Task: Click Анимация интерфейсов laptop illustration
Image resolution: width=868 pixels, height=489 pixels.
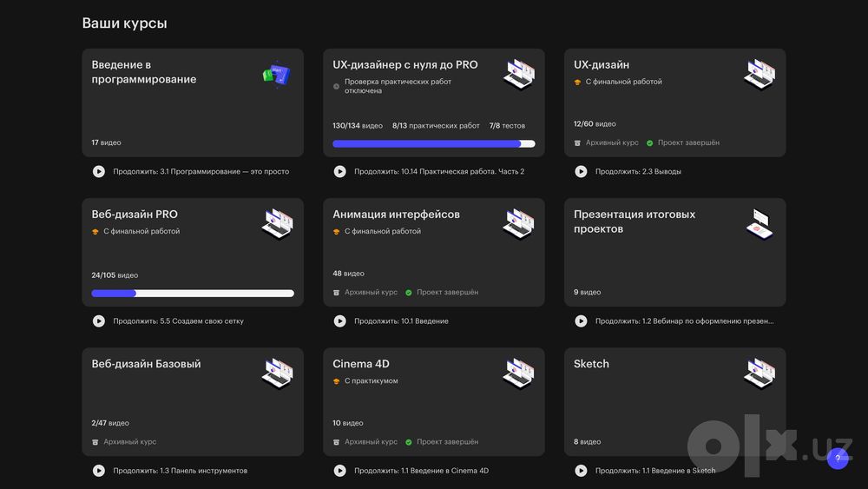Action: click(519, 224)
